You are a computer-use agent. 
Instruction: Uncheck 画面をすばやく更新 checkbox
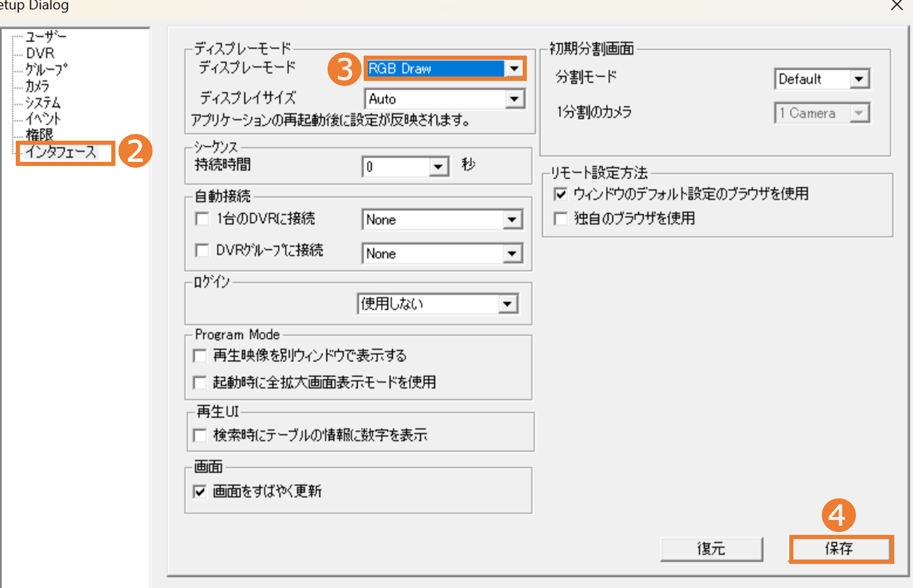coord(200,492)
